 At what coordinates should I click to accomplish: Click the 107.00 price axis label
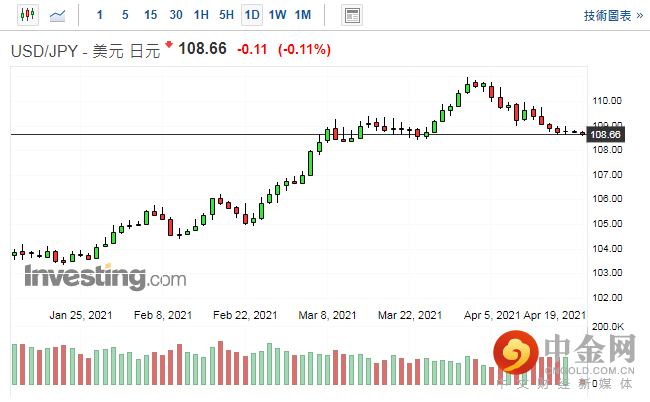(607, 175)
